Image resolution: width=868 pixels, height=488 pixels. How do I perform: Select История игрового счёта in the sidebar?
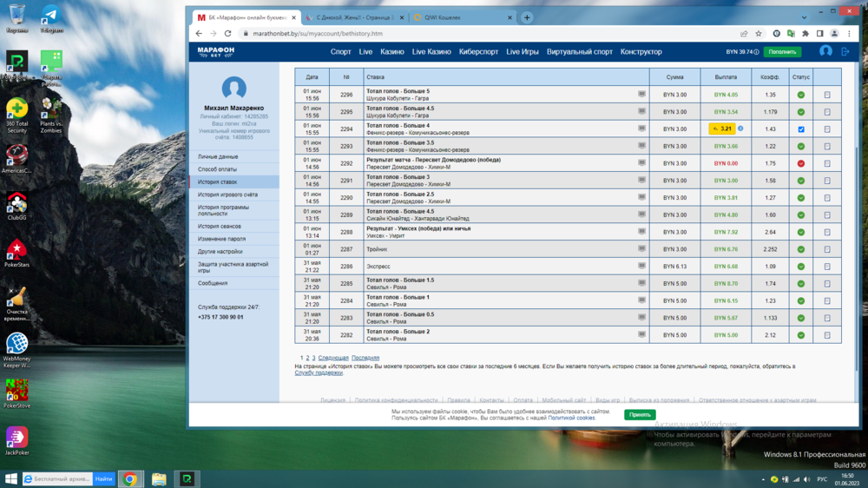point(227,195)
